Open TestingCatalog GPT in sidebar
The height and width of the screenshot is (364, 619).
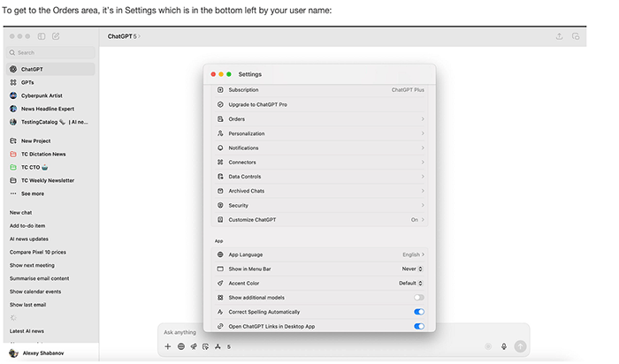pos(49,122)
